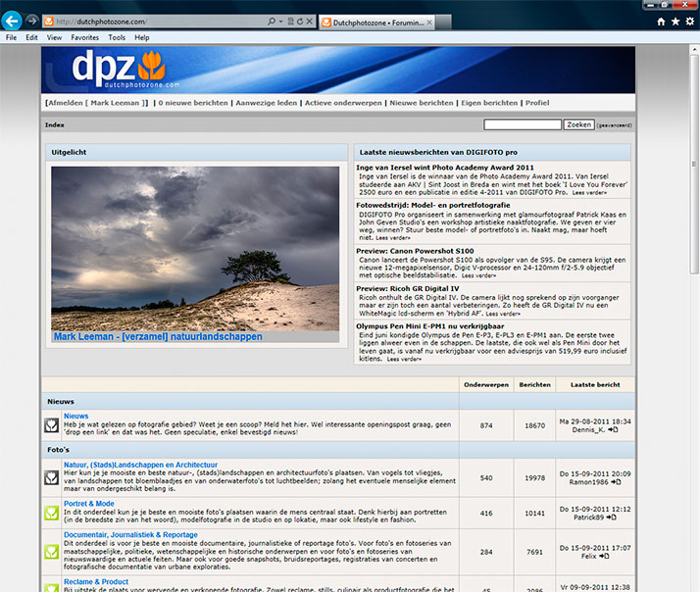Viewport: 700px width, 592px height.
Task: Click the compatibility view icon in address bar
Action: click(x=290, y=22)
